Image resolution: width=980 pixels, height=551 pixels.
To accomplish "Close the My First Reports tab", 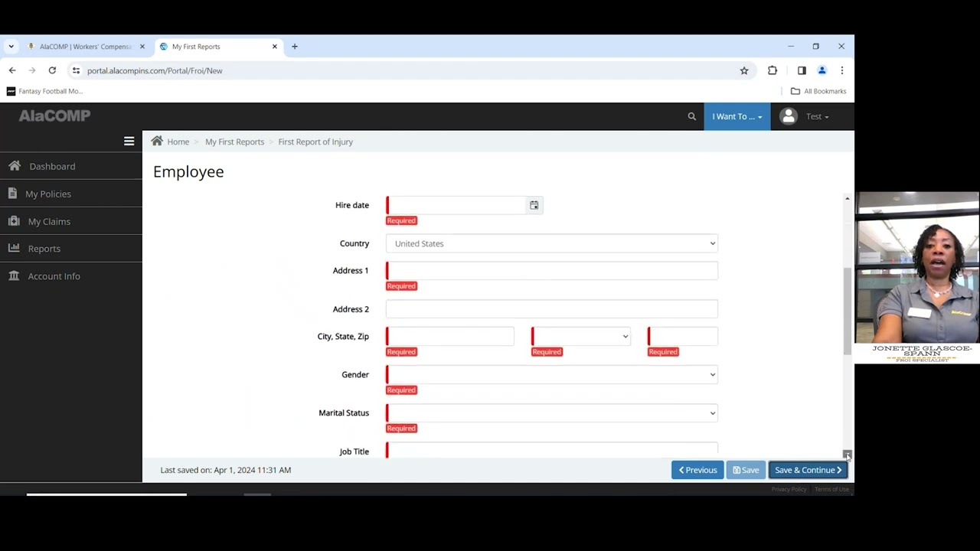I will (275, 47).
